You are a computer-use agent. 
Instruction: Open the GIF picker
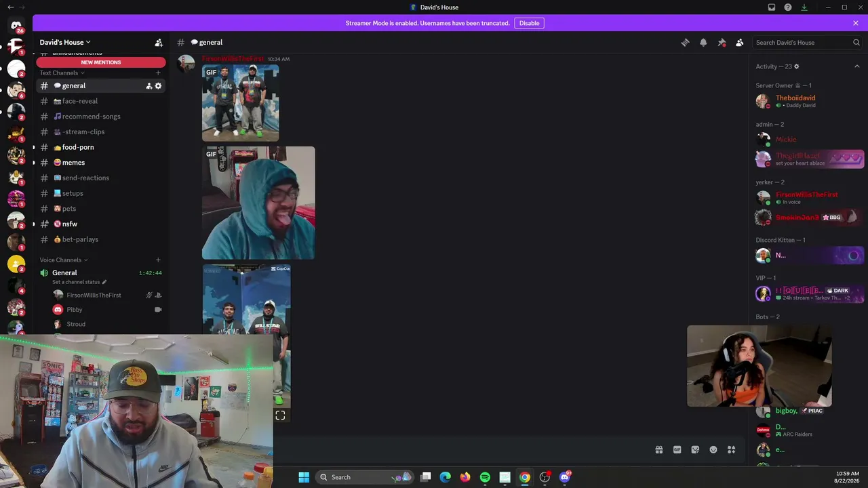coord(677,449)
